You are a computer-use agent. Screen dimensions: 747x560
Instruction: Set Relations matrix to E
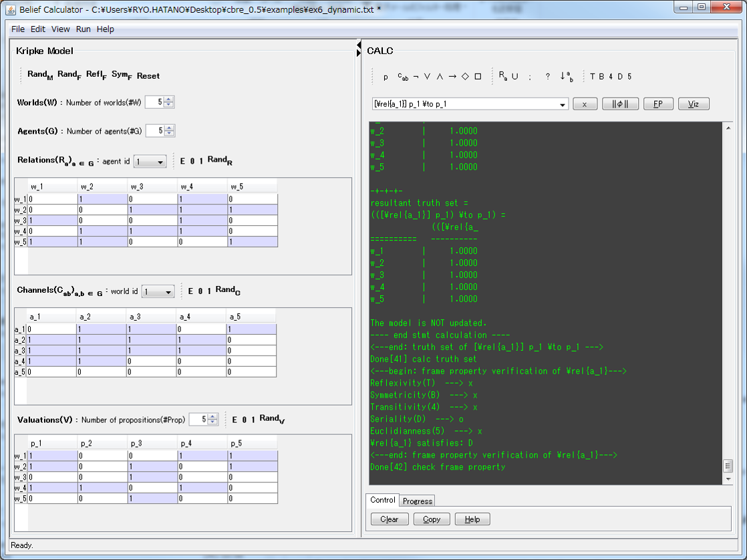[x=183, y=161]
